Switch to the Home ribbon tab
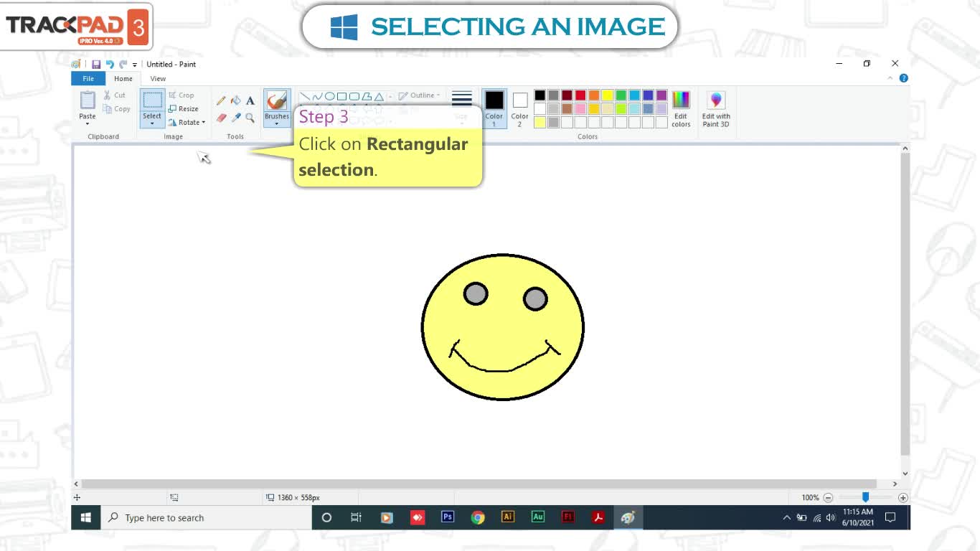980x551 pixels. tap(123, 79)
